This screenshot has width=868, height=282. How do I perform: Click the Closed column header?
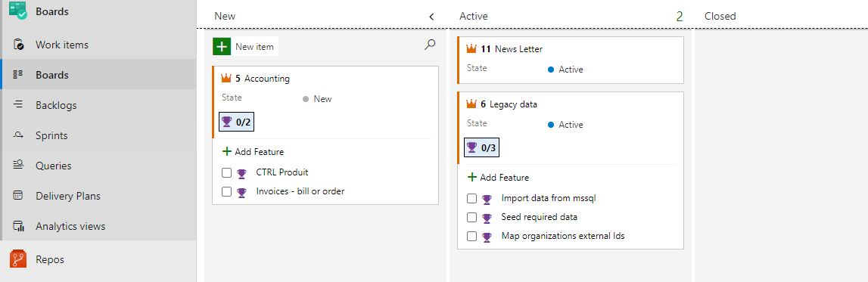coord(720,17)
